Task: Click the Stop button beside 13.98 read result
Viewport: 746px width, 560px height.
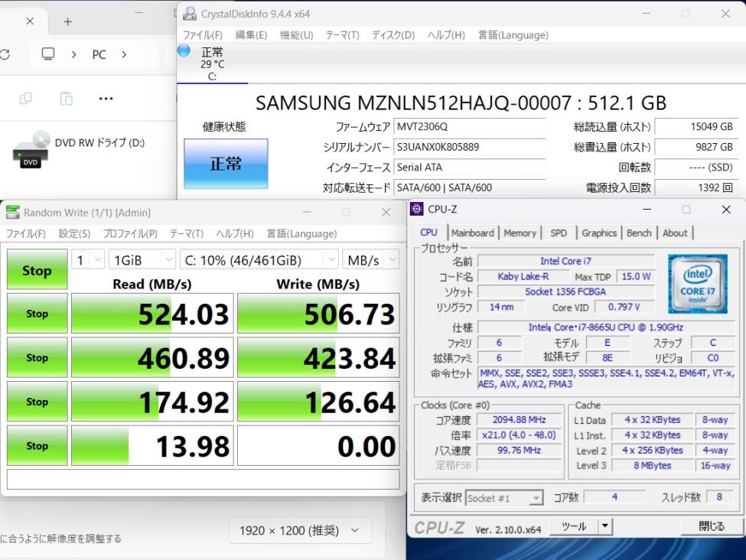Action: tap(37, 446)
